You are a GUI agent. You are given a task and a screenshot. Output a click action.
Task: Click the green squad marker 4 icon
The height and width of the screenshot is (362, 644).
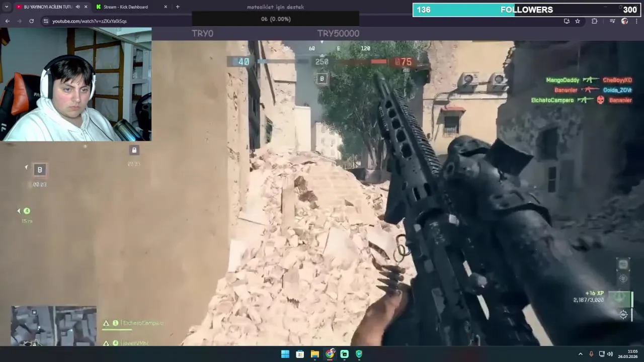tap(27, 211)
